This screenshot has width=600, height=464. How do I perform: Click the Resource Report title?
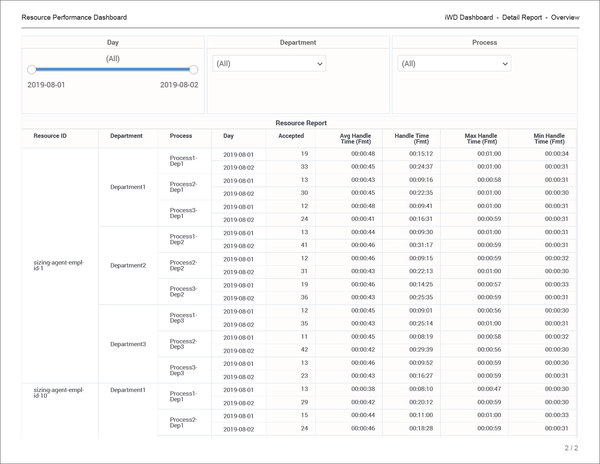301,123
